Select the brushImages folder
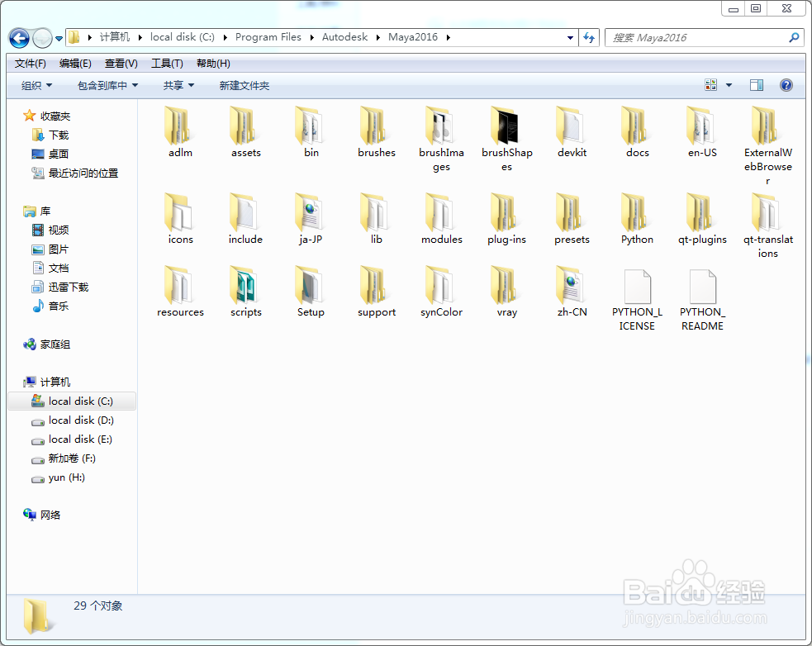This screenshot has width=812, height=646. pos(441,139)
